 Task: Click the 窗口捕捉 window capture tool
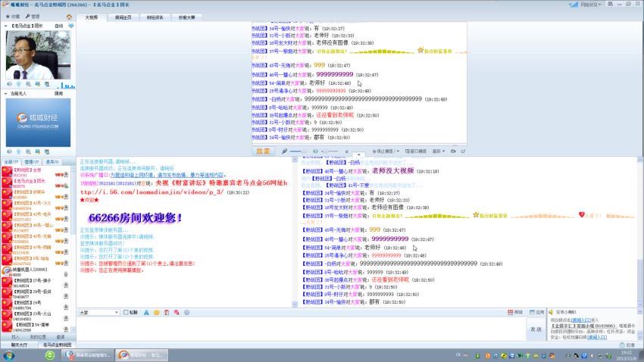(416, 151)
